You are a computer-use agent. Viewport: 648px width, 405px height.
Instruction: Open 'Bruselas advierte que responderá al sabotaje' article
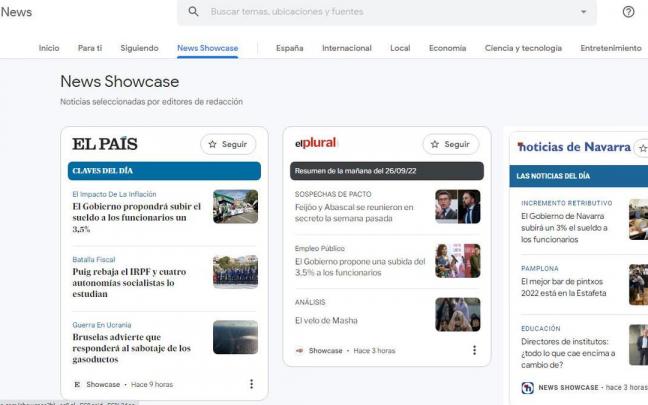pyautogui.click(x=131, y=348)
